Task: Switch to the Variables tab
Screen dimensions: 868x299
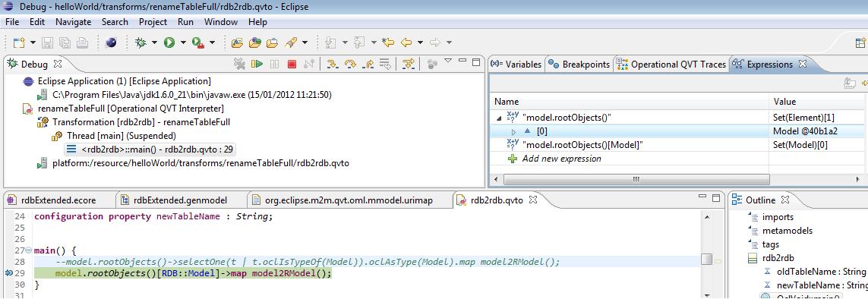Action: tap(516, 64)
